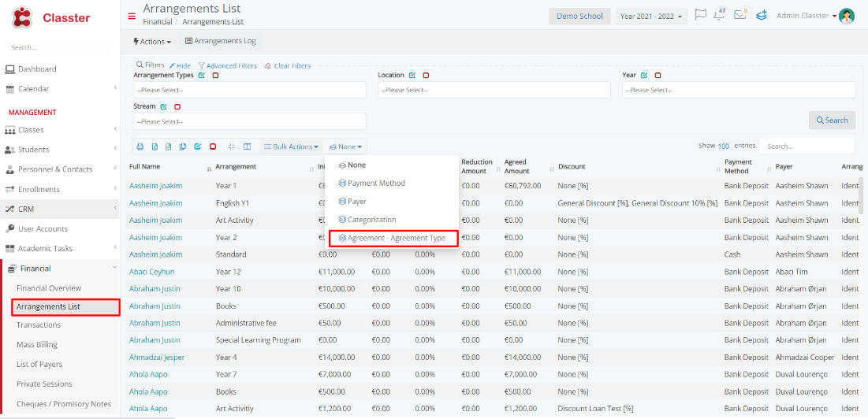Select all Arrangement Types with teal checkbox
868x419 pixels.
[x=202, y=75]
